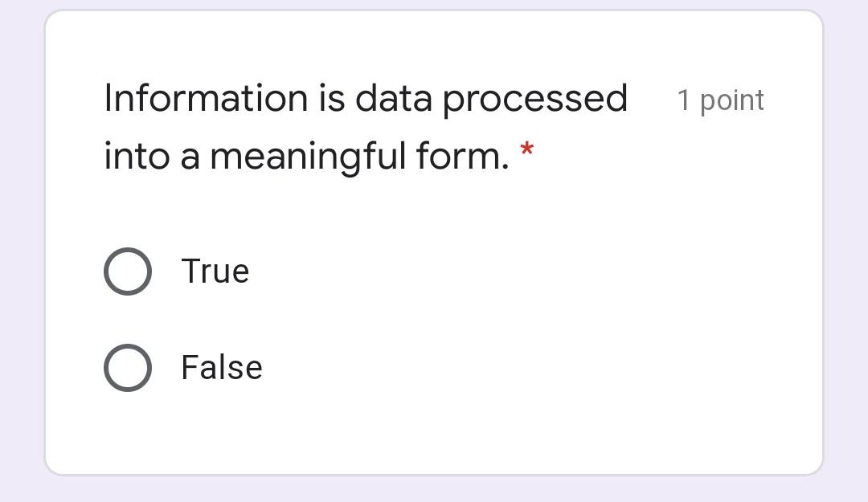This screenshot has width=868, height=502.
Task: Click the '1 point' label
Action: pyautogui.click(x=720, y=100)
